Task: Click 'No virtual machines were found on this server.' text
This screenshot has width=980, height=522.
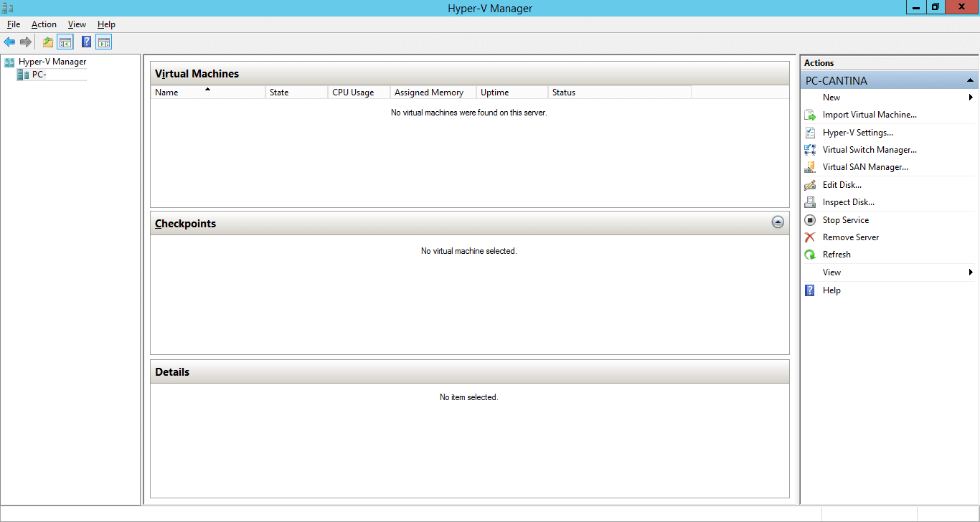Action: coord(468,113)
